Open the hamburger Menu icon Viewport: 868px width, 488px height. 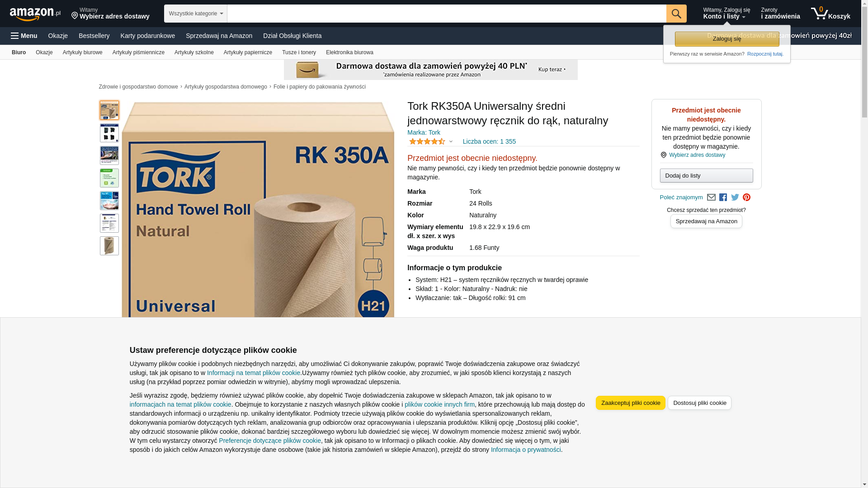tap(24, 36)
